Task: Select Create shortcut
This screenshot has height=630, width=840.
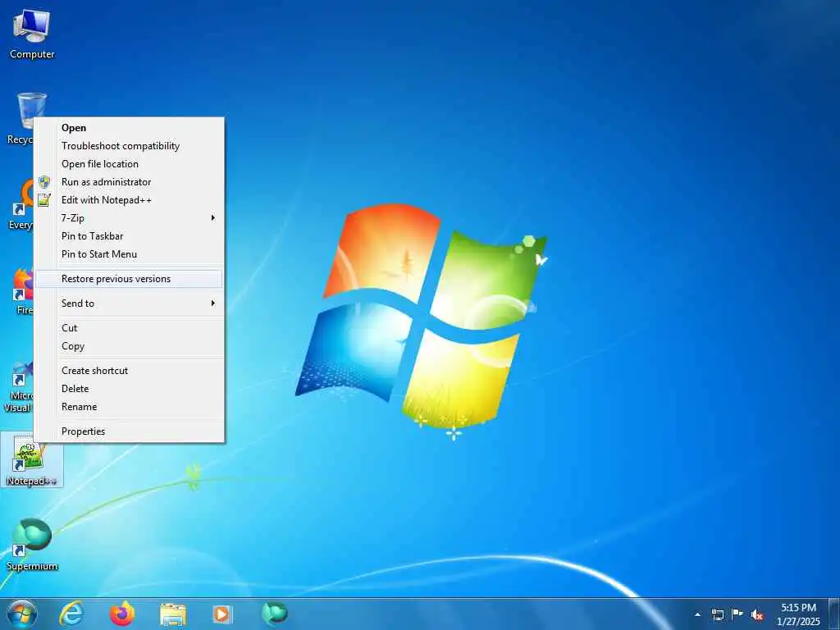Action: point(129,371)
